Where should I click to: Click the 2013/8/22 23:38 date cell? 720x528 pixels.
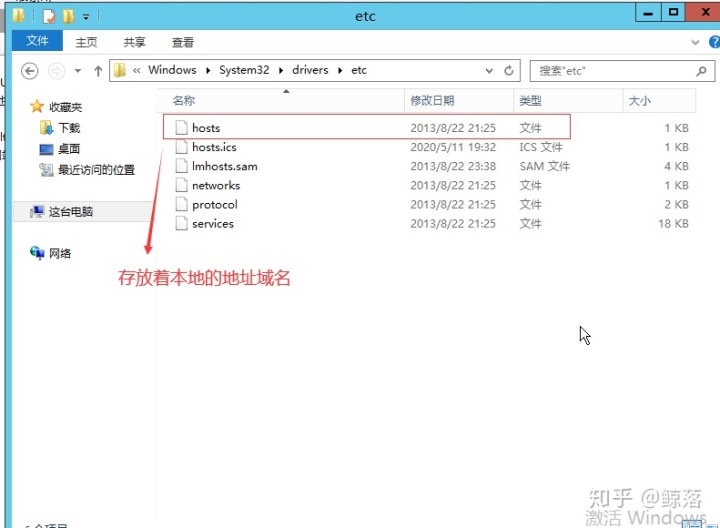click(x=453, y=166)
